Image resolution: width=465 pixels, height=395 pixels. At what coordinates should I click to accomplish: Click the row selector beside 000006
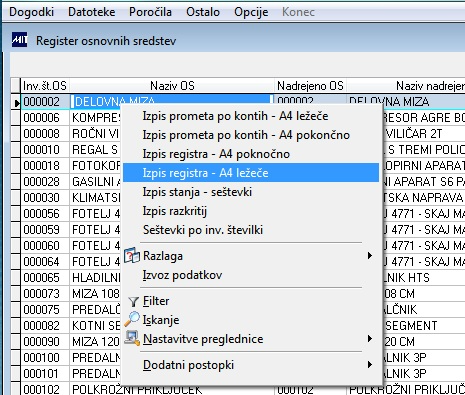click(15, 118)
